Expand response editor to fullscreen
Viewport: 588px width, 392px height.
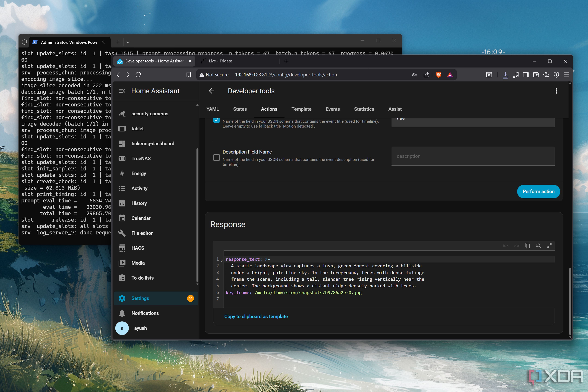pyautogui.click(x=549, y=246)
